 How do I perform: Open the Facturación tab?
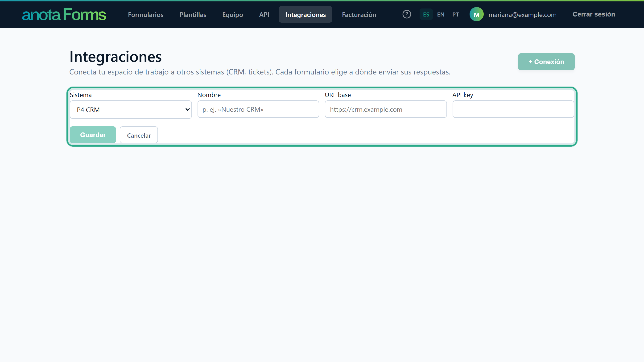click(x=359, y=15)
